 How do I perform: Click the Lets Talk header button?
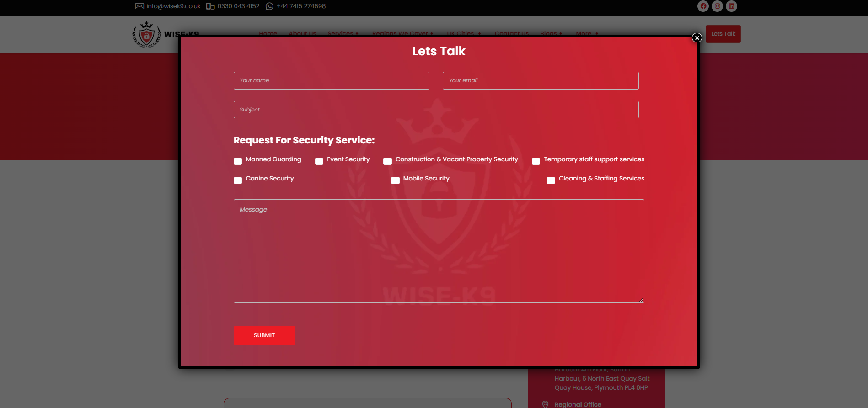(723, 34)
